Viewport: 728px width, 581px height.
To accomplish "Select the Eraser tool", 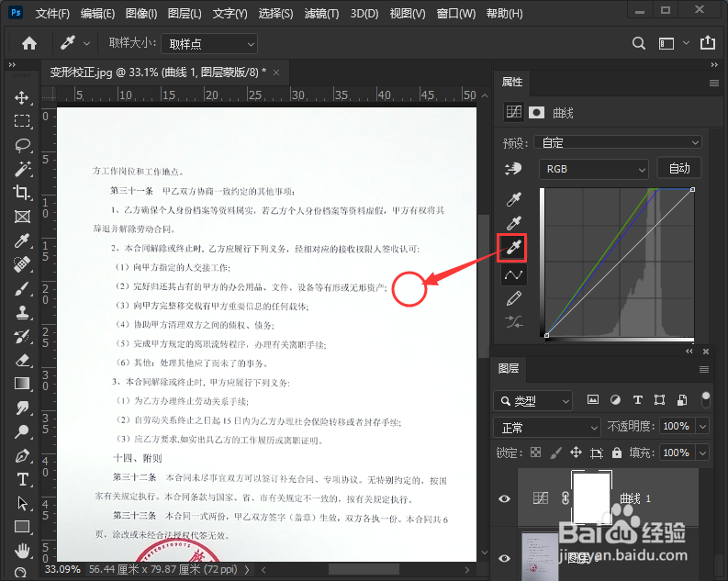I will pos(22,360).
